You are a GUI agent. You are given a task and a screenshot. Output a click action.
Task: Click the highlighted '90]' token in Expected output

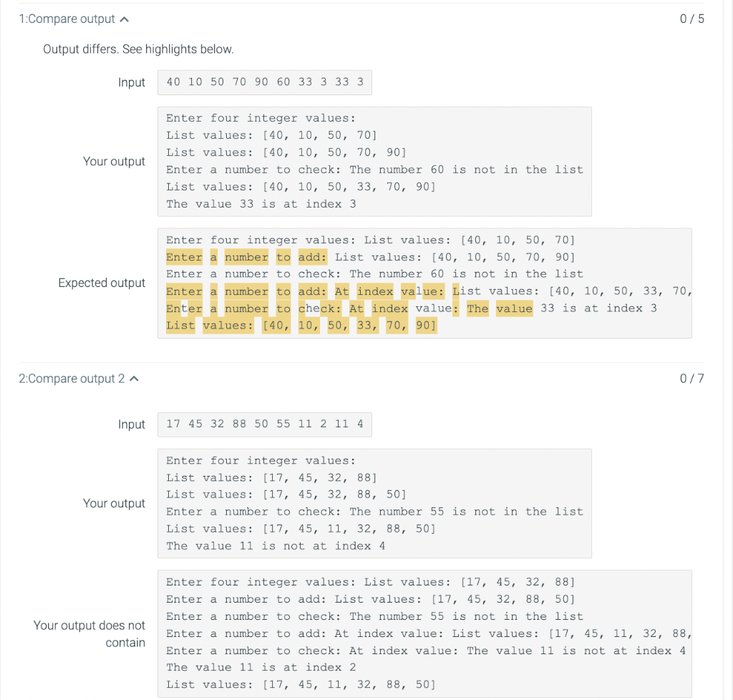click(426, 325)
